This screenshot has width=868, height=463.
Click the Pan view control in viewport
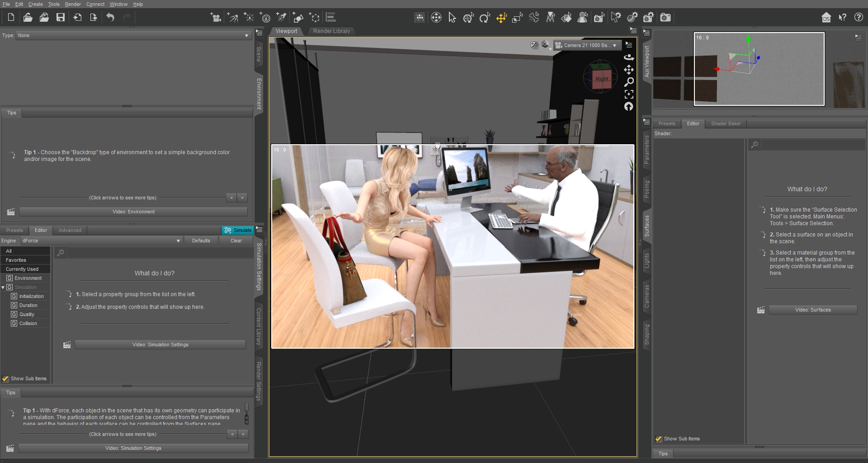click(x=628, y=70)
